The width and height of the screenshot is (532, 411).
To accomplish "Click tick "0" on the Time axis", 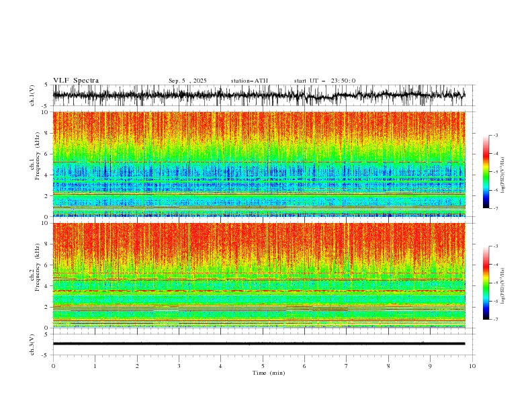I will click(53, 366).
